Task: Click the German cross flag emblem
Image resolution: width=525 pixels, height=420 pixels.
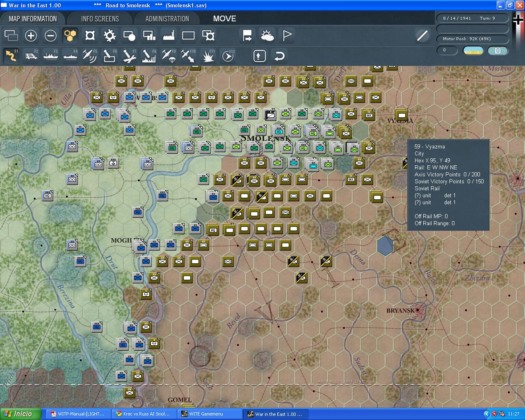Action: [518, 21]
